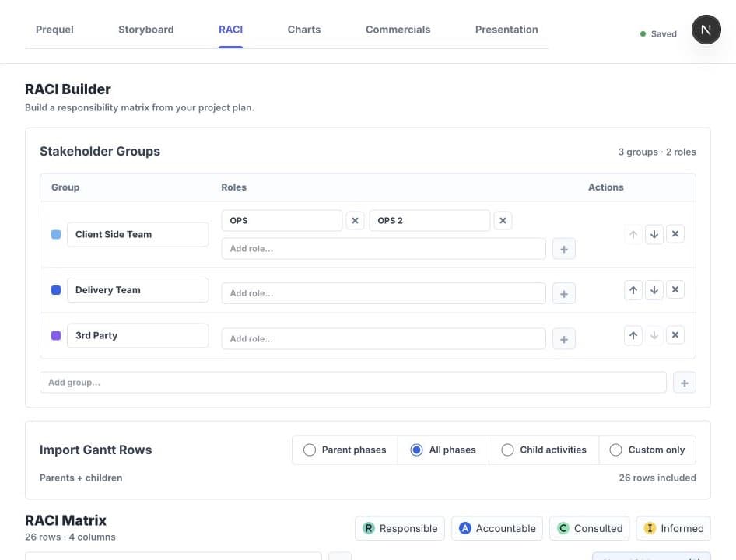
Task: Click Delivery Team blue color swatch
Action: [x=56, y=290]
